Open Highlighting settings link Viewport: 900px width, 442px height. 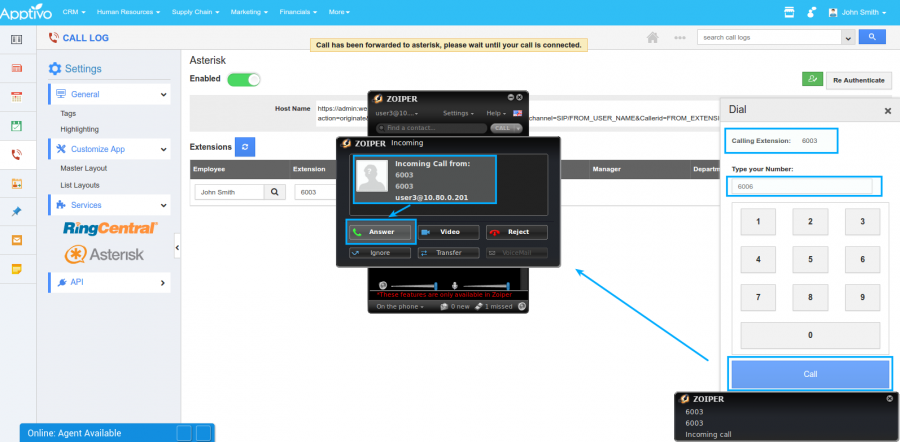[x=80, y=129]
